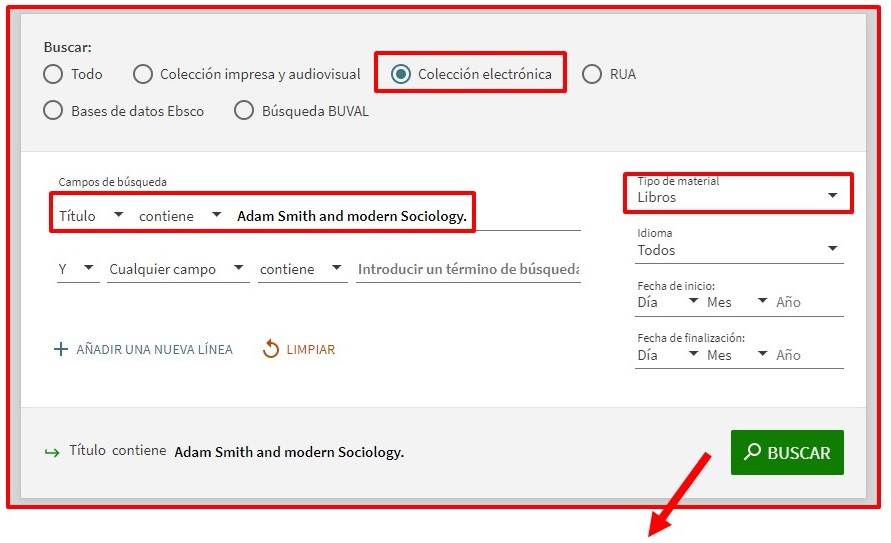Image resolution: width=891 pixels, height=543 pixels.
Task: Open the Tipo de material dropdown
Action: [741, 197]
